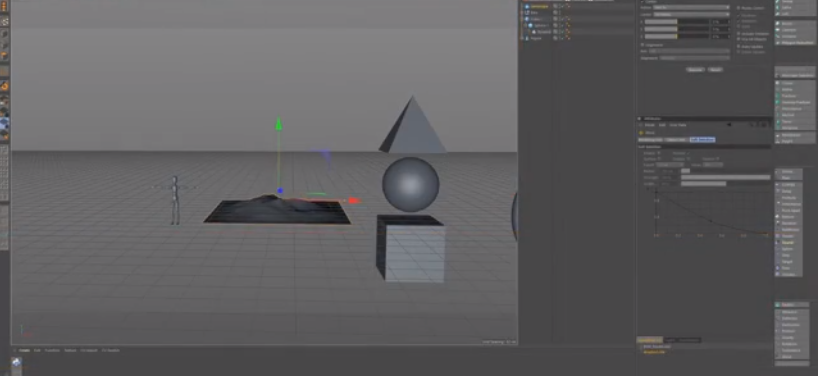
Task: Switch to the Soft Selection tab
Action: point(702,140)
